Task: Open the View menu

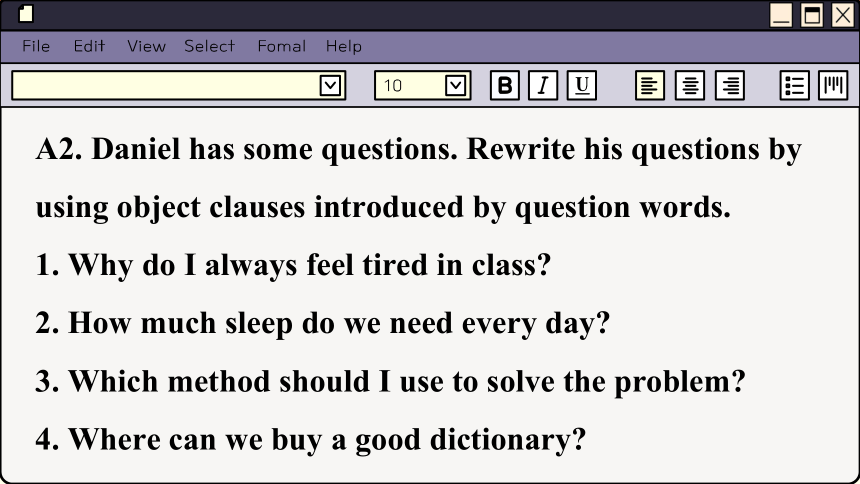Action: point(146,46)
